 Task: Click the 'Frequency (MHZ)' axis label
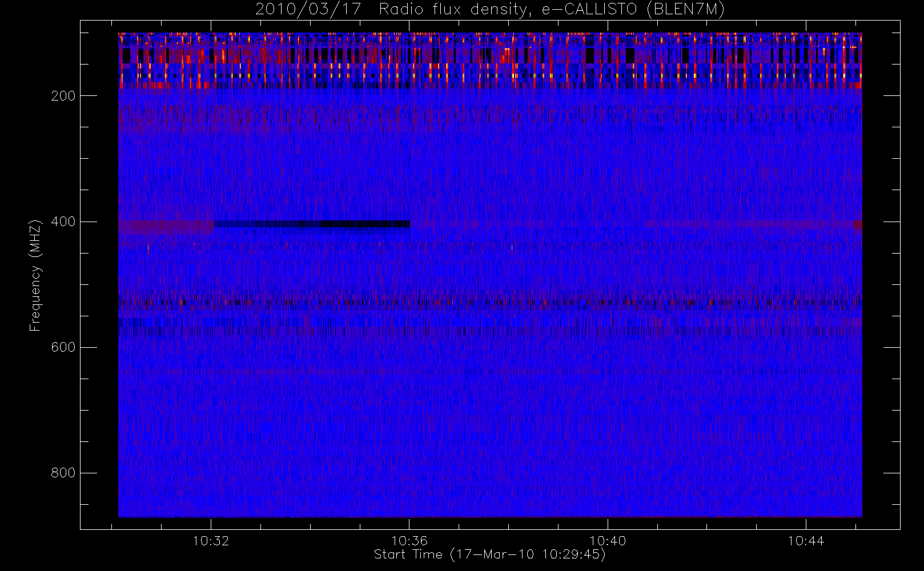(x=35, y=275)
